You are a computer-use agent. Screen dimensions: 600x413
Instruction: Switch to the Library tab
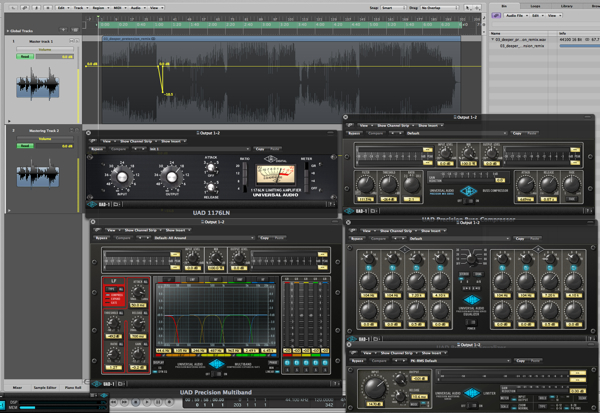coord(567,6)
